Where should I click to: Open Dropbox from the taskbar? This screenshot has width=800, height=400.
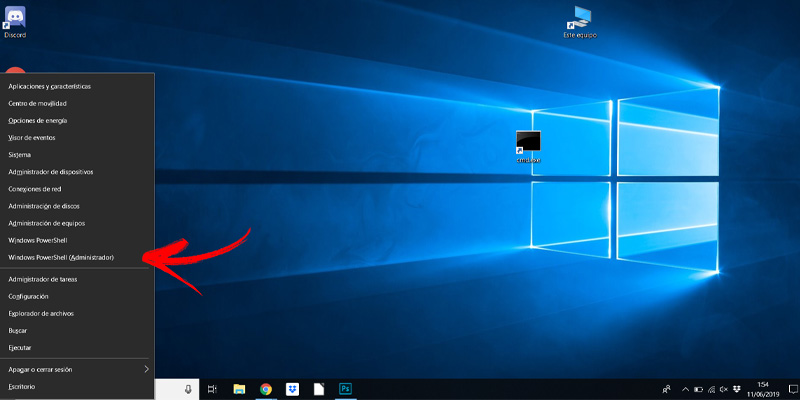coord(292,389)
